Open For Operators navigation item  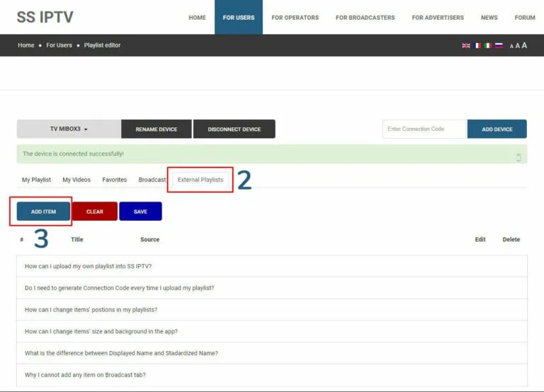point(295,17)
